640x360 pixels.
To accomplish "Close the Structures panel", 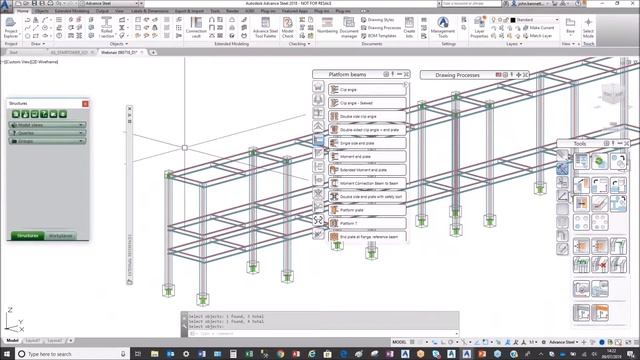I will (85, 104).
